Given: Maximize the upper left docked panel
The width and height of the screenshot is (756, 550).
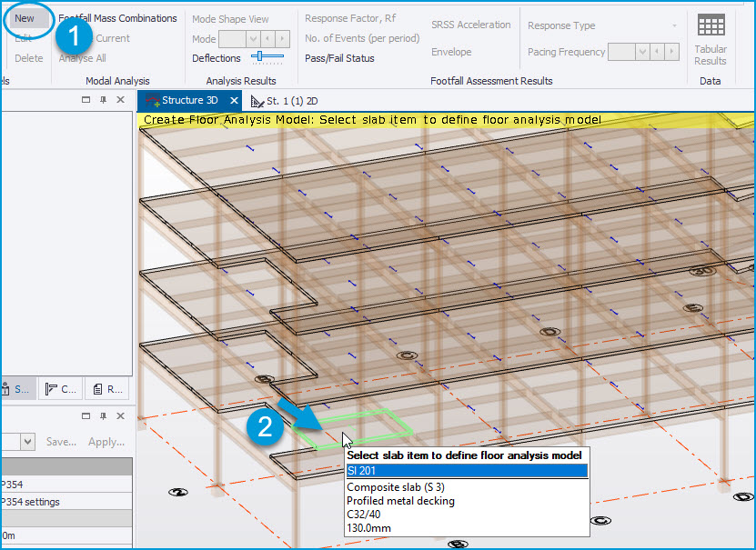Looking at the screenshot, I should point(86,100).
